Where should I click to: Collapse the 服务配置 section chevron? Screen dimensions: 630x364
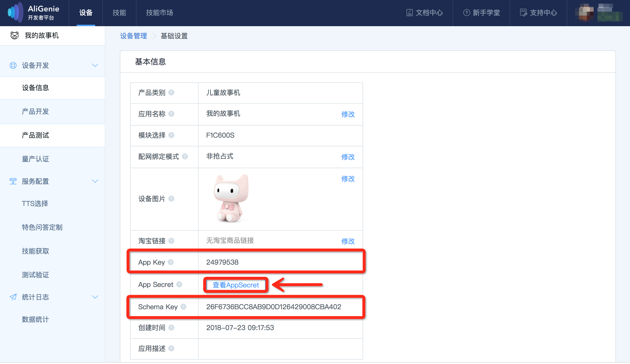pos(95,181)
